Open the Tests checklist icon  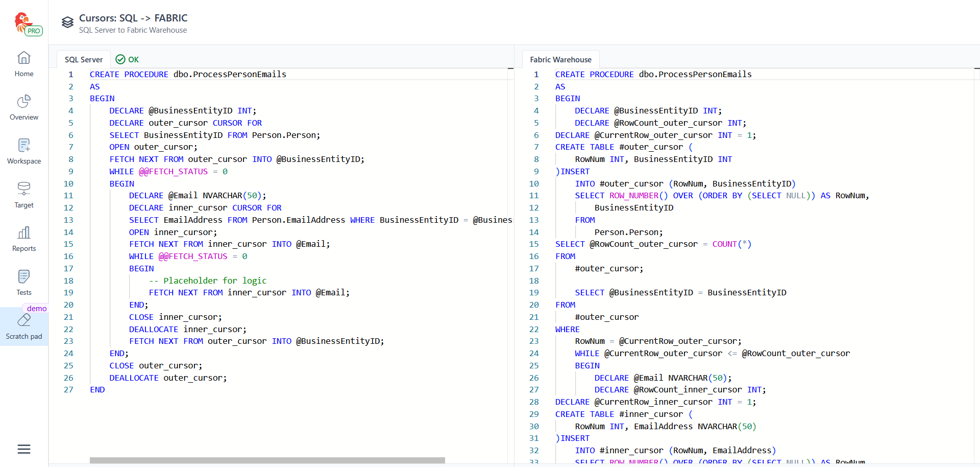pos(24,277)
